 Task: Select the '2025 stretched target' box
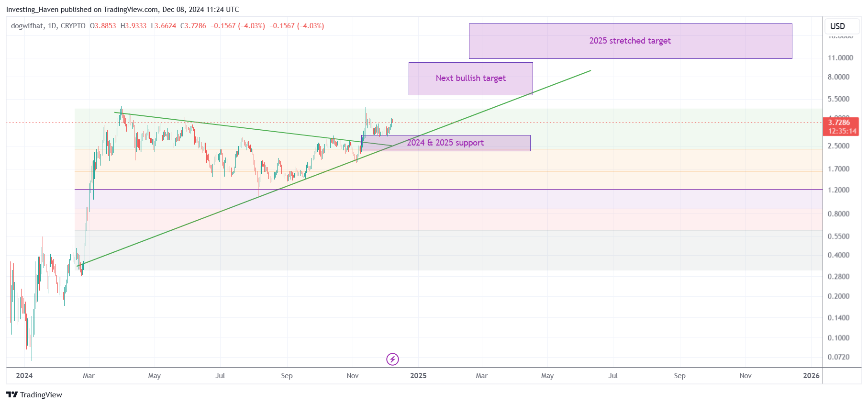(x=630, y=41)
